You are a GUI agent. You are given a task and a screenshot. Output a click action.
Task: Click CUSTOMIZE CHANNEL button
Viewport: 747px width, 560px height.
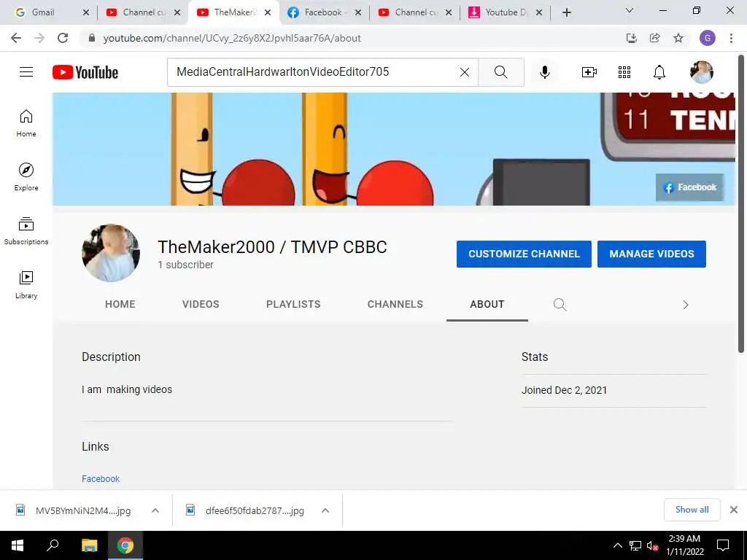coord(524,254)
